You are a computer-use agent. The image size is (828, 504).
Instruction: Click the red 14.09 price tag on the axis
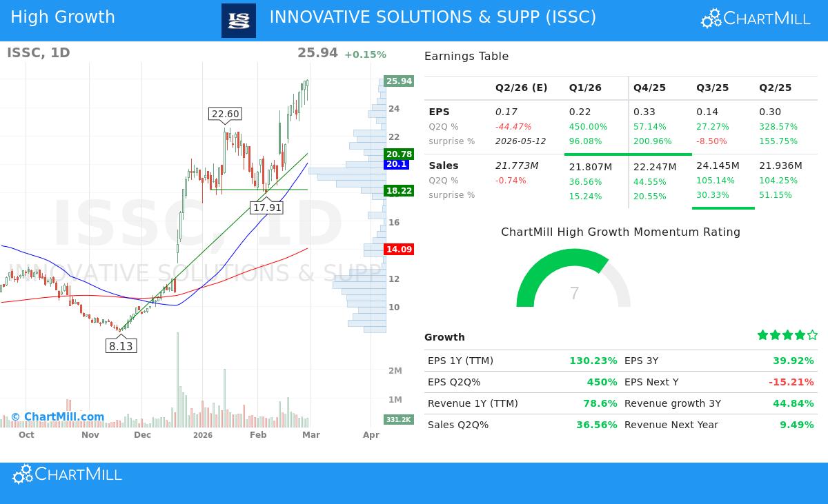[399, 250]
